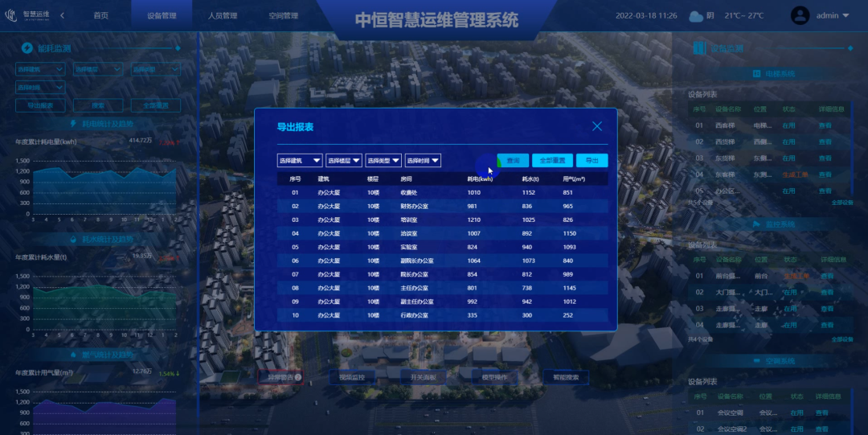The image size is (868, 435).
Task: Click 查看 for 会议空调 in the air conditioner list
Action: pyautogui.click(x=821, y=412)
